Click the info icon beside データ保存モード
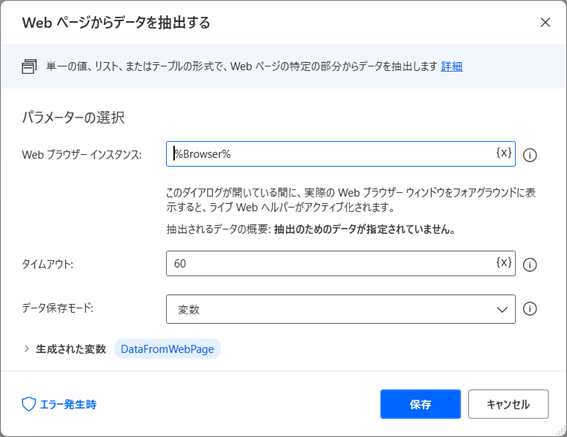567x437 pixels. click(x=530, y=309)
